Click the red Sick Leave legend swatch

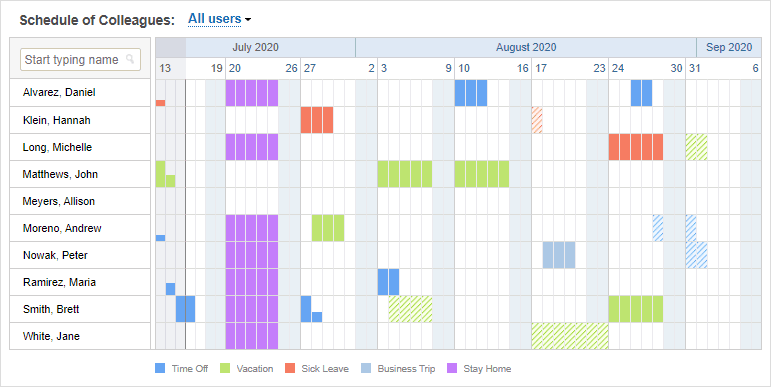[x=290, y=368]
